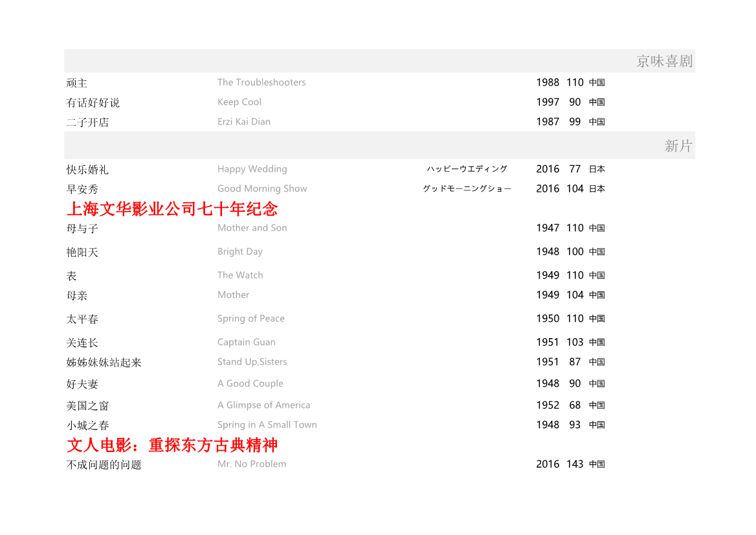
Task: Click the Chinese title 姊姊妹妹站起来
Action: (x=104, y=363)
